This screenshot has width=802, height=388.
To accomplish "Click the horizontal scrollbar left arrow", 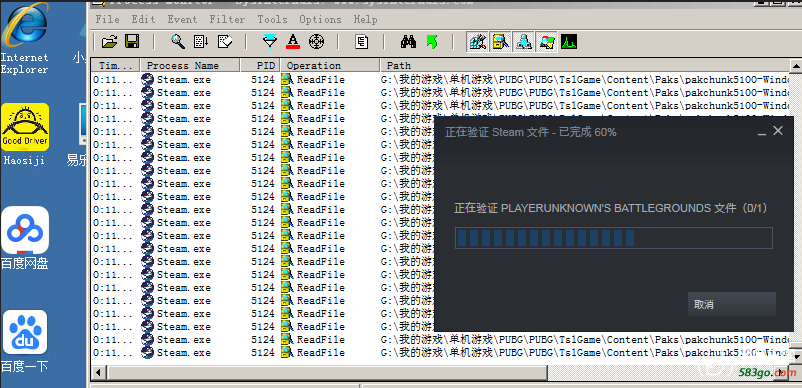I will (x=99, y=372).
